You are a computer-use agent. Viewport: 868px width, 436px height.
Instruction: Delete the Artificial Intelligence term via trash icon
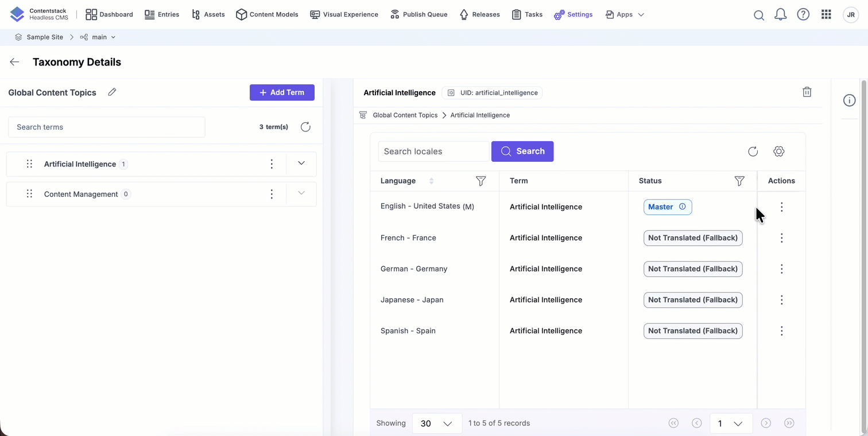[807, 92]
